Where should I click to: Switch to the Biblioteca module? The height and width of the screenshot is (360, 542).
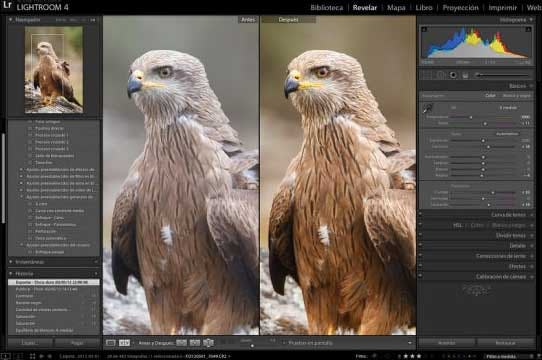click(x=326, y=7)
